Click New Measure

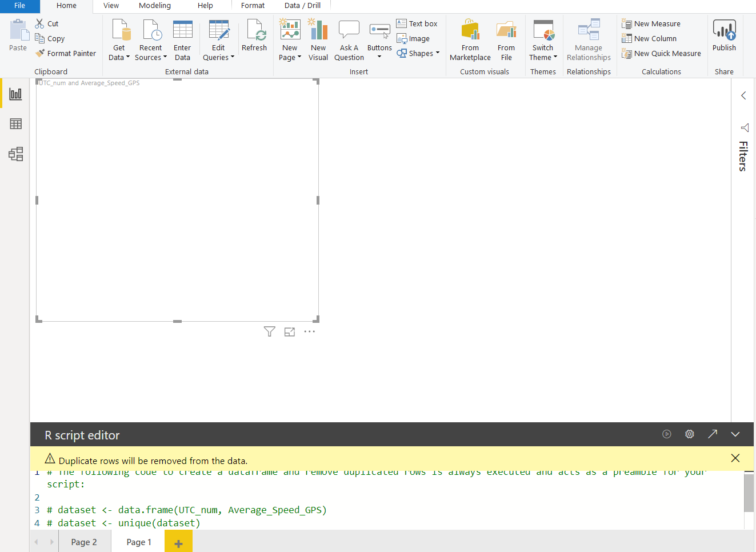pyautogui.click(x=651, y=23)
